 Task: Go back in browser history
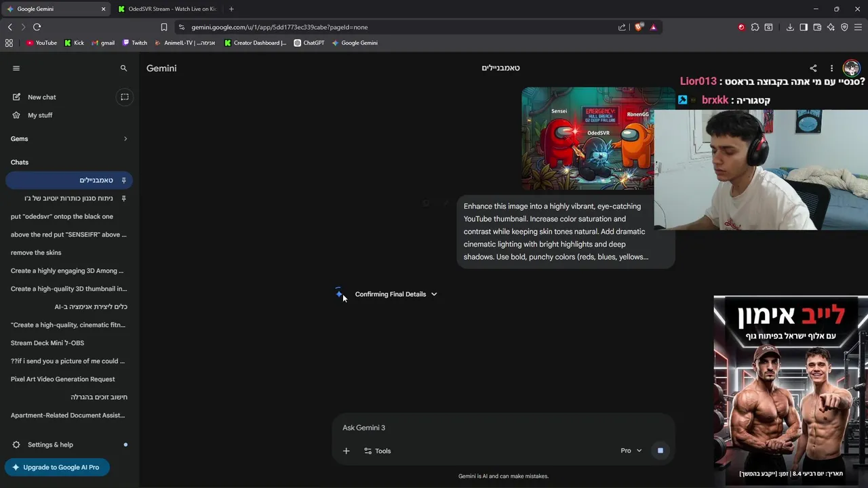tap(9, 27)
